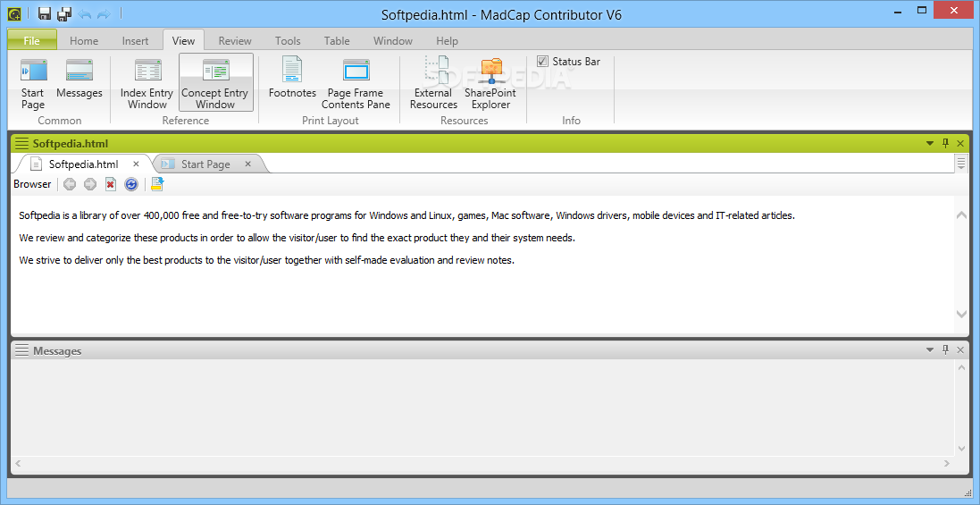Pin the Messages pane
This screenshot has width=980, height=505.
pos(946,350)
